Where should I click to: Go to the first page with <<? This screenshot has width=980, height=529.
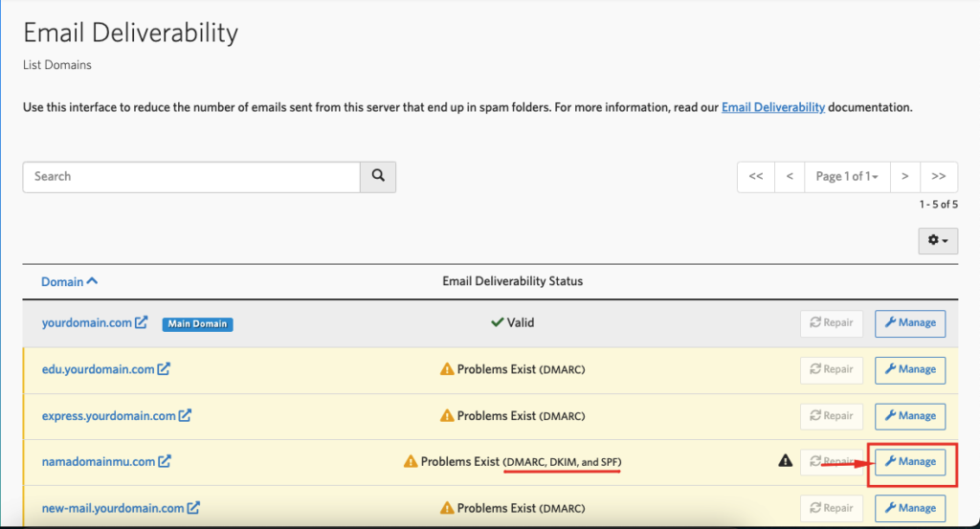[756, 177]
